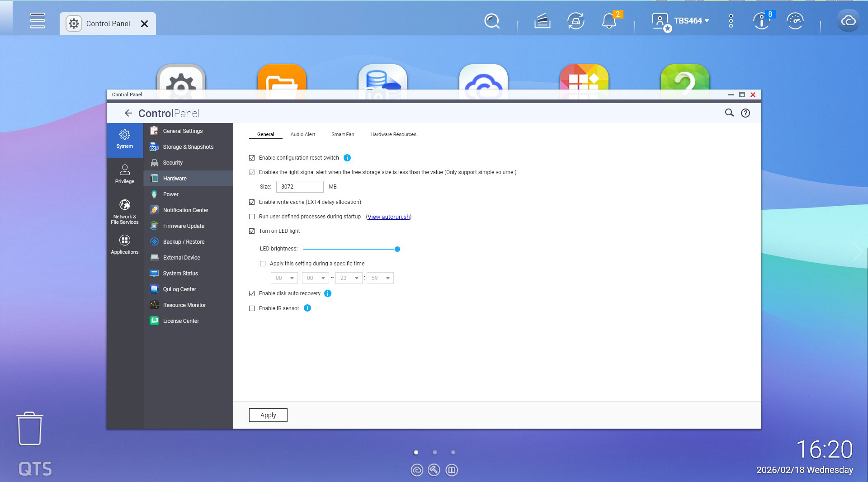The height and width of the screenshot is (482, 868).
Task: Open the notifications bell icon
Action: point(609,21)
